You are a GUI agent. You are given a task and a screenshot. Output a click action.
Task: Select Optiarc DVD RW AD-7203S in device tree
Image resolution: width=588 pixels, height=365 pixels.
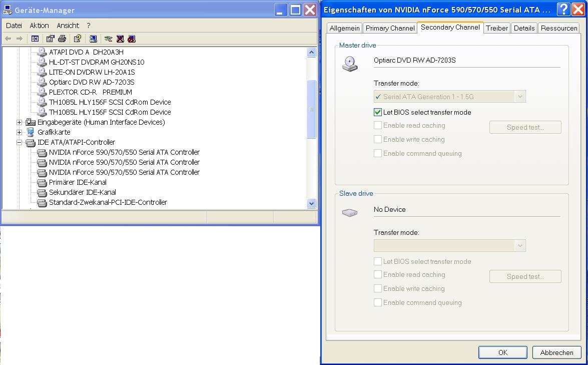(x=92, y=82)
